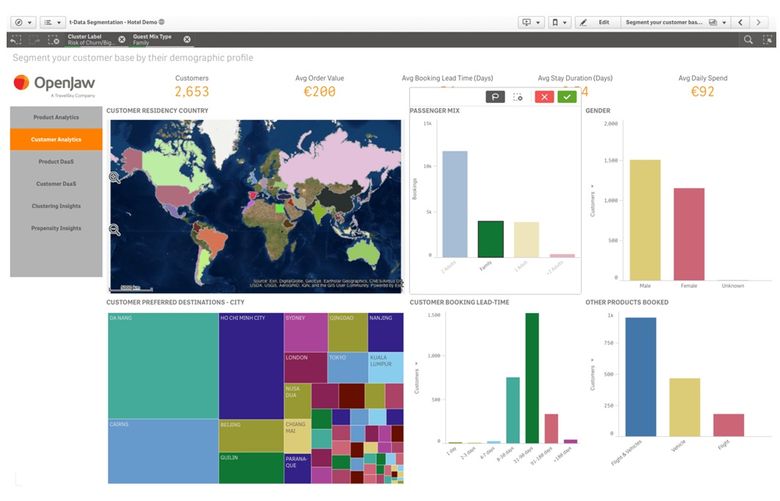The height and width of the screenshot is (501, 780).
Task: Open the global menu list dropdown
Action: click(x=52, y=22)
